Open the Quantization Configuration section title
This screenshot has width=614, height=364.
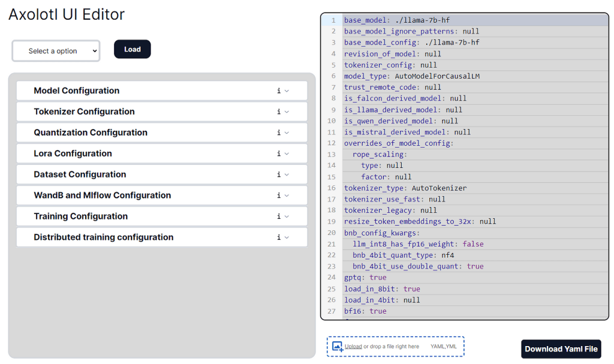pyautogui.click(x=91, y=133)
